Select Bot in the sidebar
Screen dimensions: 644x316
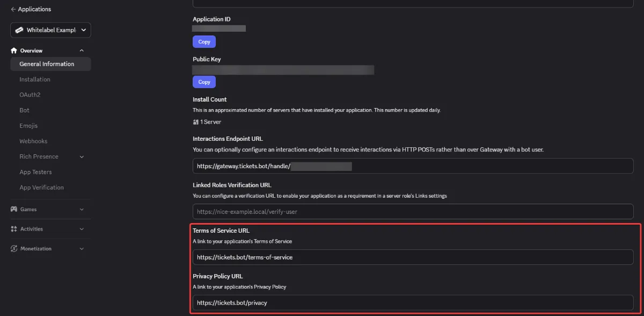point(25,110)
